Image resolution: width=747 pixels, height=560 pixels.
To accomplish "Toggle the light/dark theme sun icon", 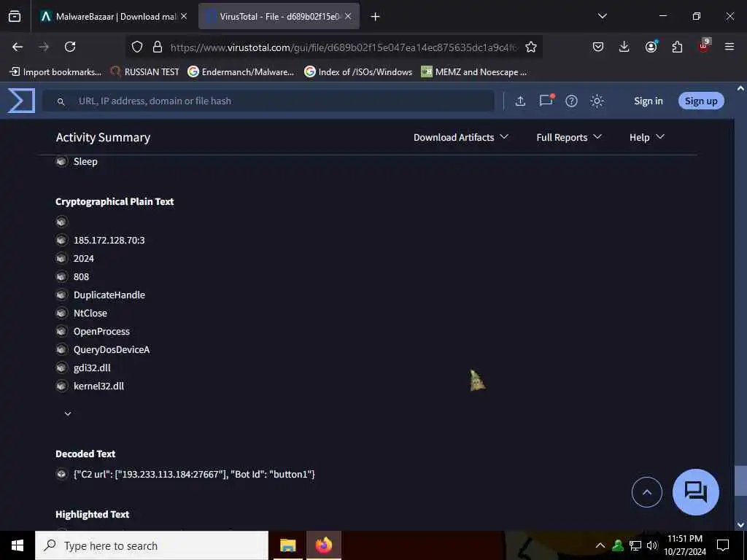I will pos(597,101).
